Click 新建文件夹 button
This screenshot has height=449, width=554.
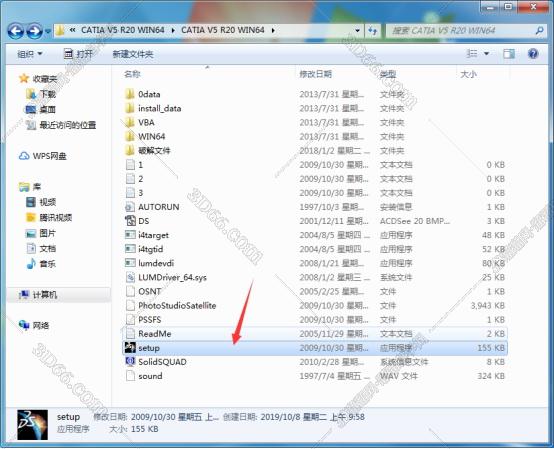133,54
